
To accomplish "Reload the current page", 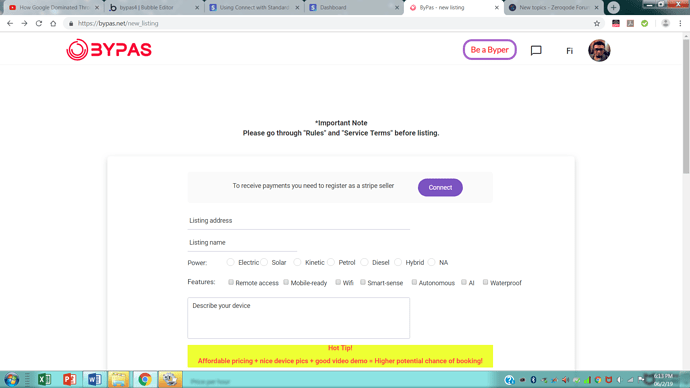I will click(x=39, y=23).
